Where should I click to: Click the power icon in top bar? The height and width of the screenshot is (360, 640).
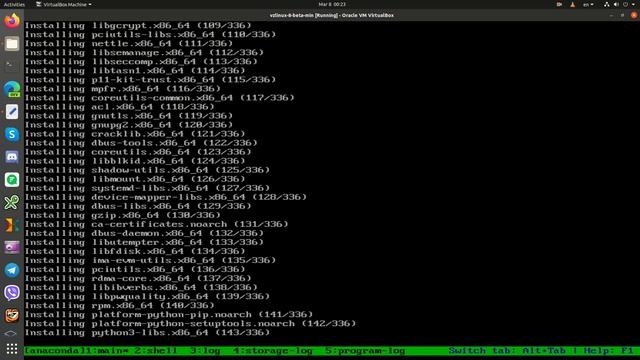pyautogui.click(x=625, y=4)
